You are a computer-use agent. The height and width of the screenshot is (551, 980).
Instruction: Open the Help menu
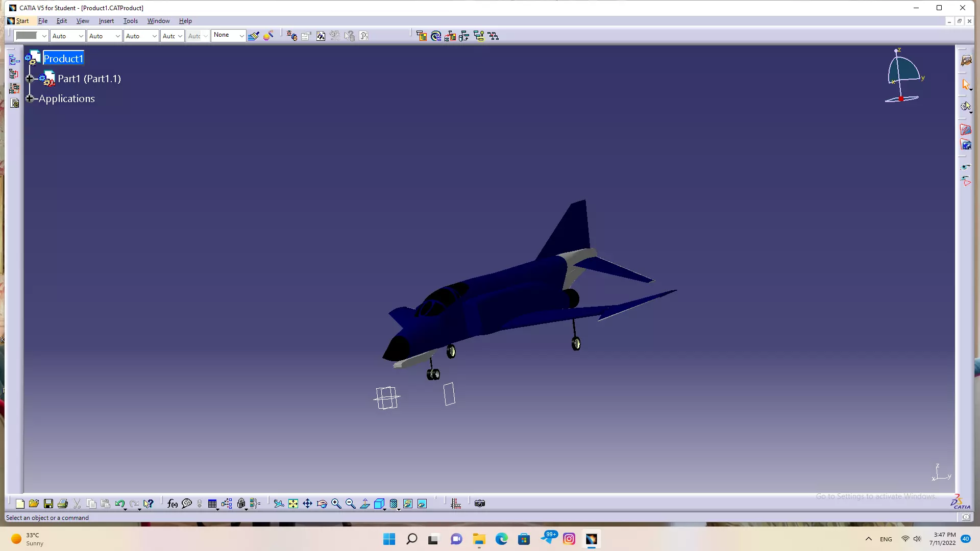(185, 21)
